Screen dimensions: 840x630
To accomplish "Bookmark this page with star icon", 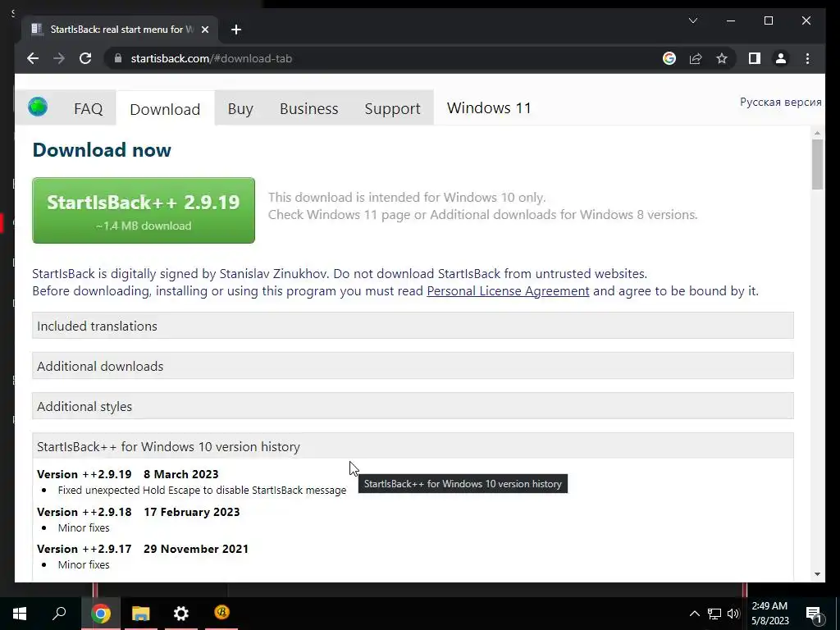I will click(x=722, y=58).
